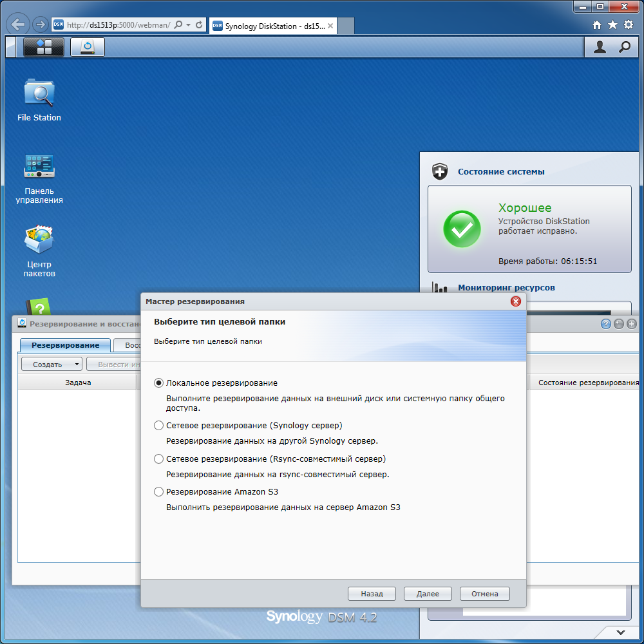Open DSM search magnifier icon
Screen dimensions: 644x644
pos(625,47)
